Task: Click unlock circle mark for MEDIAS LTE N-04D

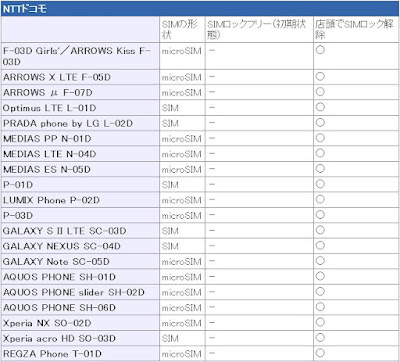Action: [x=320, y=153]
